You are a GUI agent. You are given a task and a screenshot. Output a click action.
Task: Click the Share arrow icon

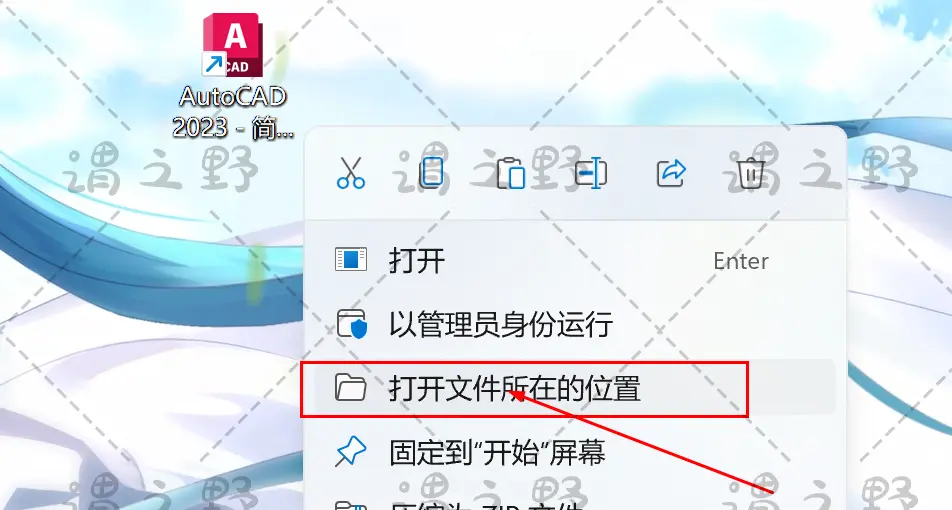(x=672, y=173)
